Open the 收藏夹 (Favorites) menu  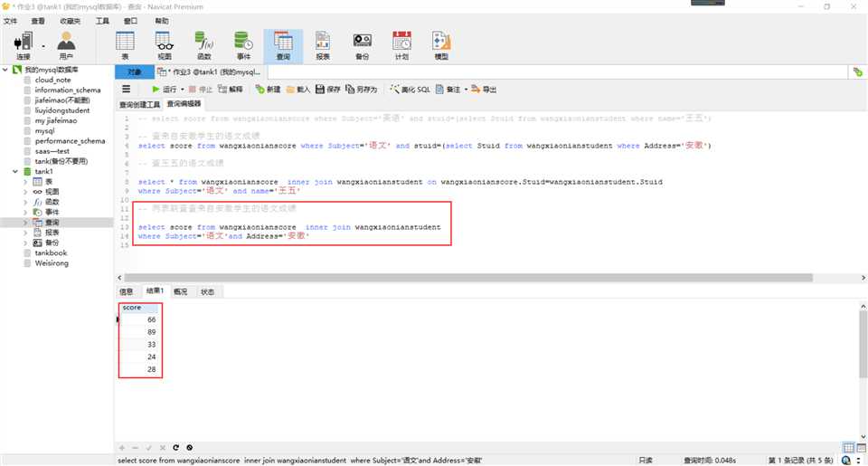coord(71,21)
